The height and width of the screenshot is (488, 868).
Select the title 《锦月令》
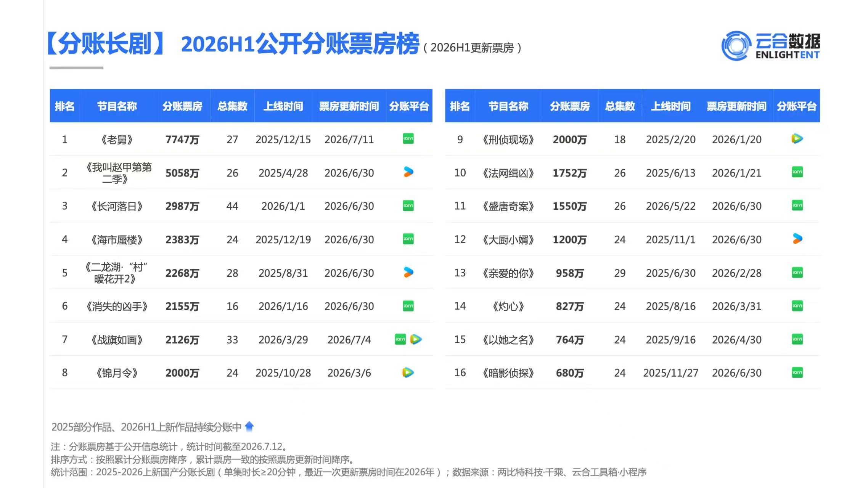pos(117,373)
